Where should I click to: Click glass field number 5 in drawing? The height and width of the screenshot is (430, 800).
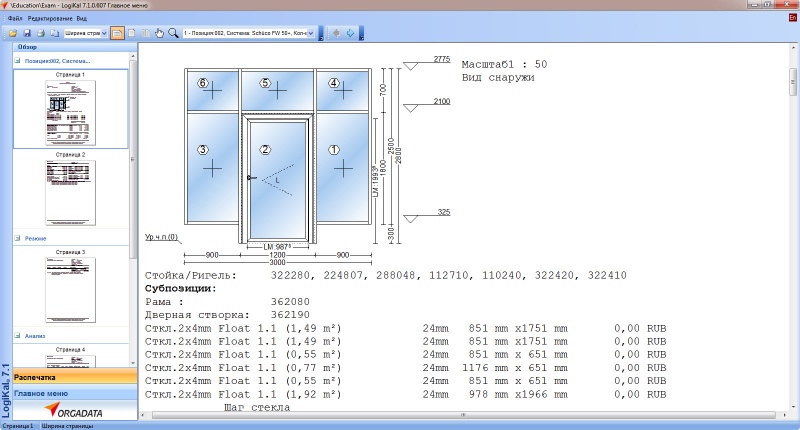[278, 90]
